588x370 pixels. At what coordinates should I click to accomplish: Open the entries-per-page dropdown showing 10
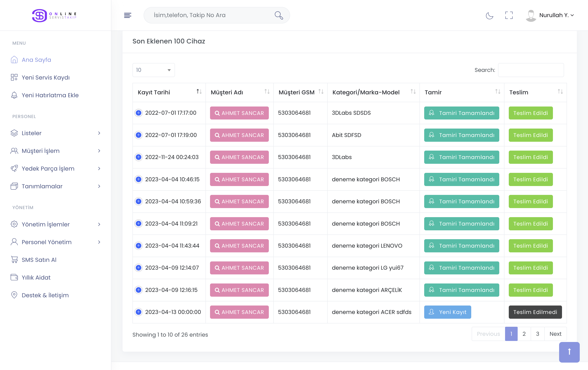tap(153, 70)
